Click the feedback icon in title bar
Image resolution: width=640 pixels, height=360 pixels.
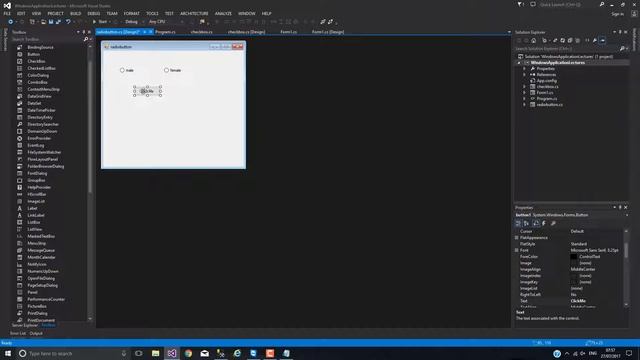533,4
